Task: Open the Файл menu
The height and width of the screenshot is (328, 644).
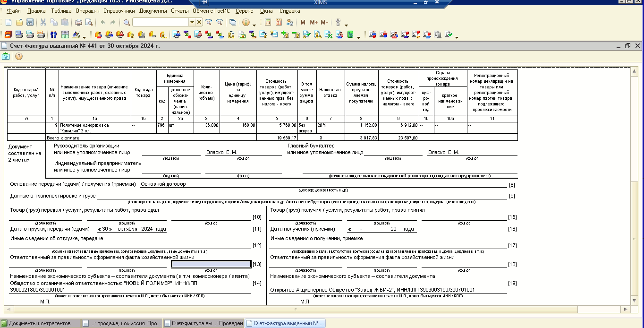Action: tap(14, 11)
